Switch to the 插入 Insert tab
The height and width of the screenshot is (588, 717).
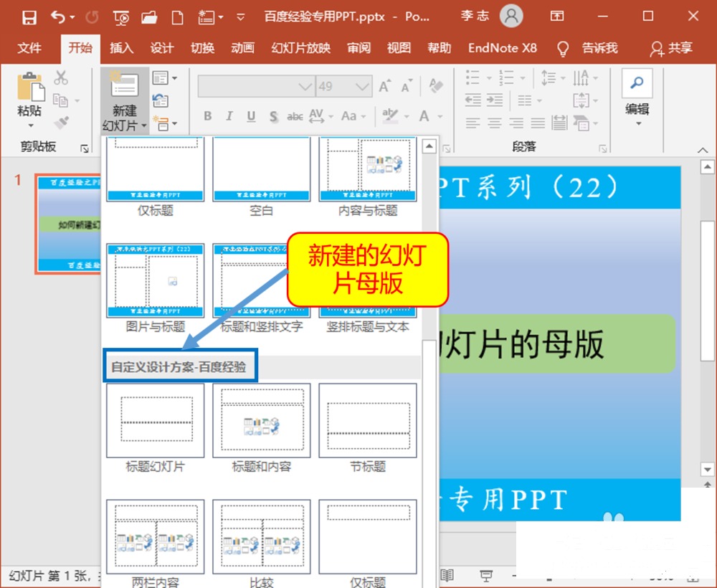tap(121, 48)
